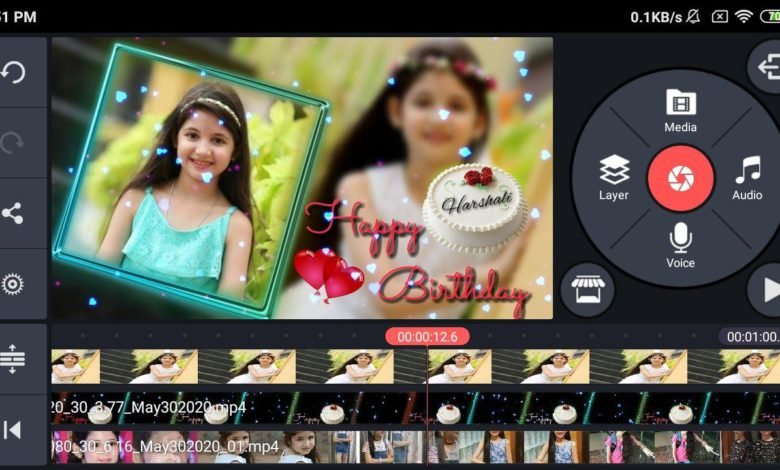Tap the Undo arrow icon

14,72
